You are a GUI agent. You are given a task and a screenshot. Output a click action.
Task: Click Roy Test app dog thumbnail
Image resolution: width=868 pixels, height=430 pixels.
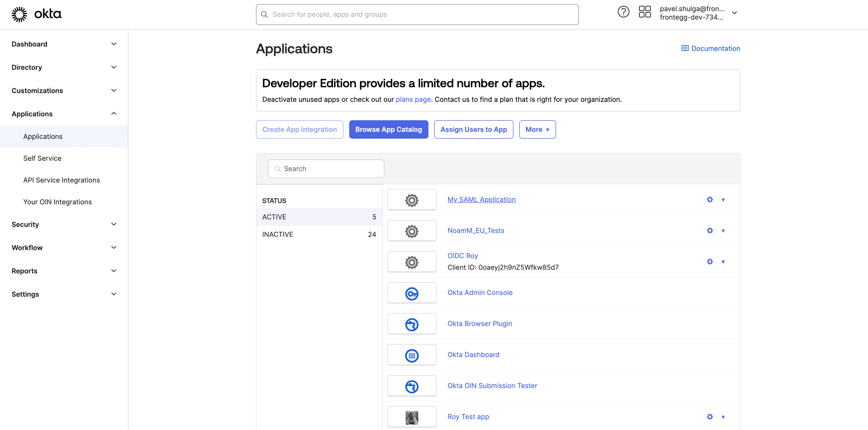(412, 417)
